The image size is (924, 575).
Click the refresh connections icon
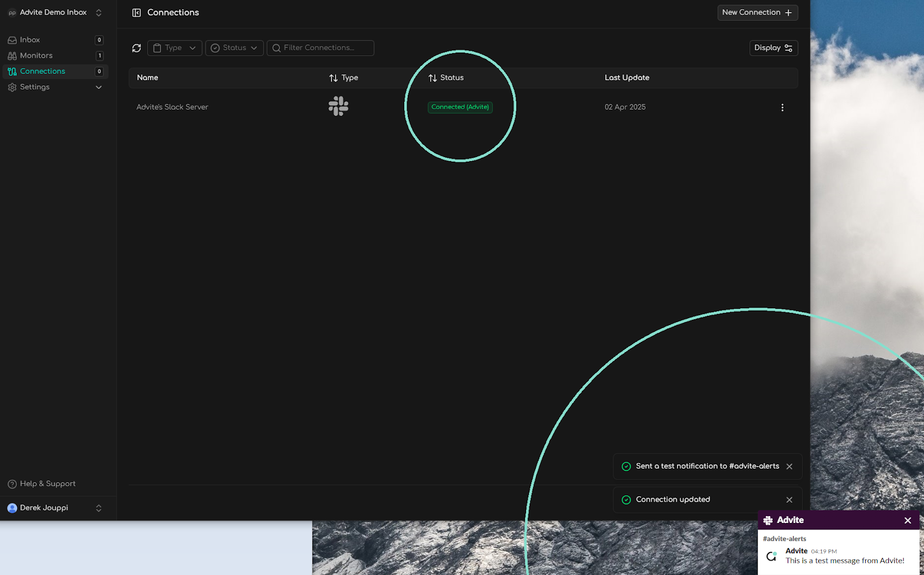136,48
